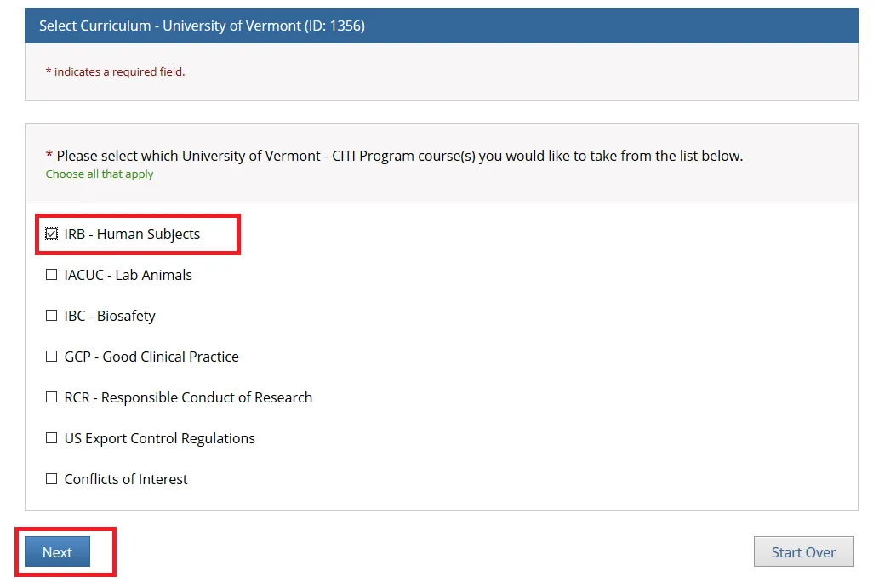This screenshot has width=879, height=588.
Task: Click the green 'Choose all that apply' hint
Action: (x=100, y=174)
